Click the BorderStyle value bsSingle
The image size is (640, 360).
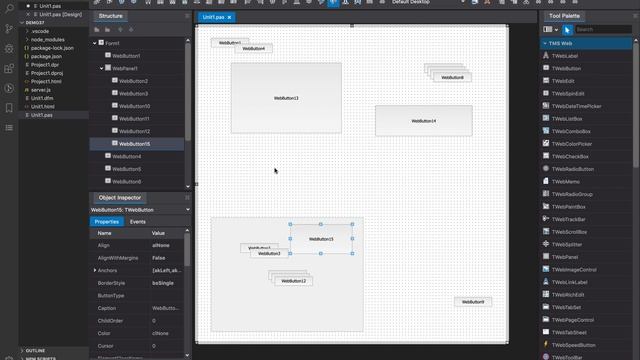click(162, 283)
